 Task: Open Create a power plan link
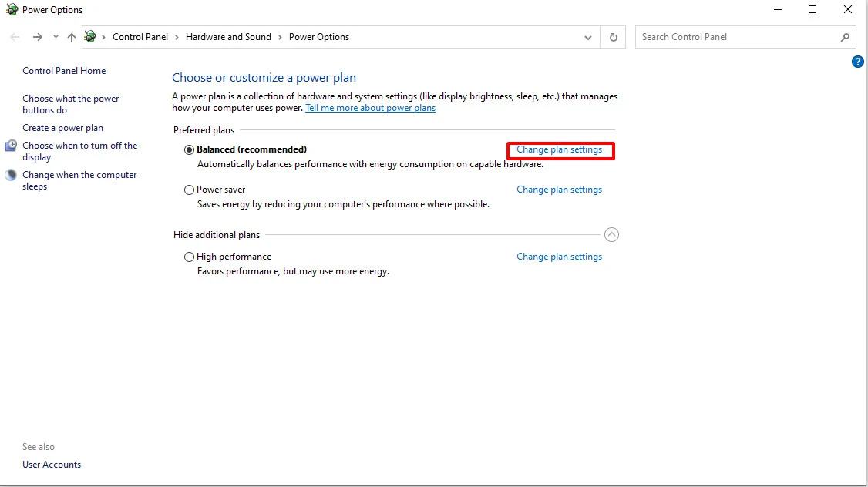pyautogui.click(x=62, y=128)
